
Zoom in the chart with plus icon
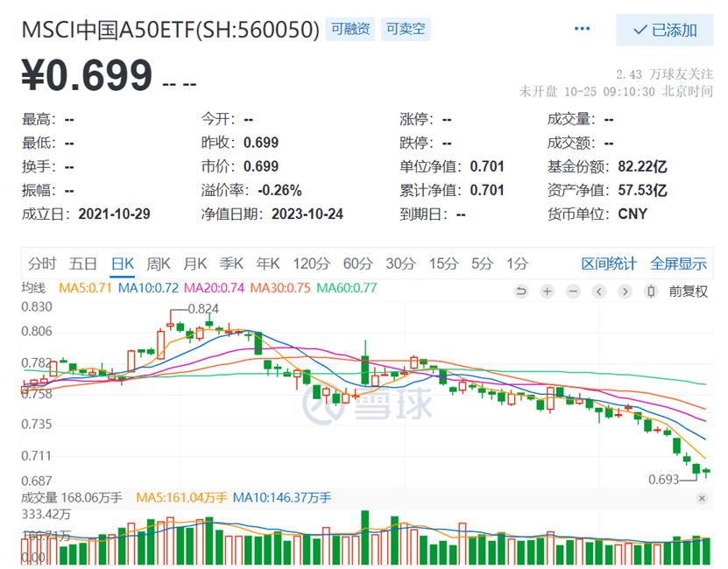coord(547,292)
